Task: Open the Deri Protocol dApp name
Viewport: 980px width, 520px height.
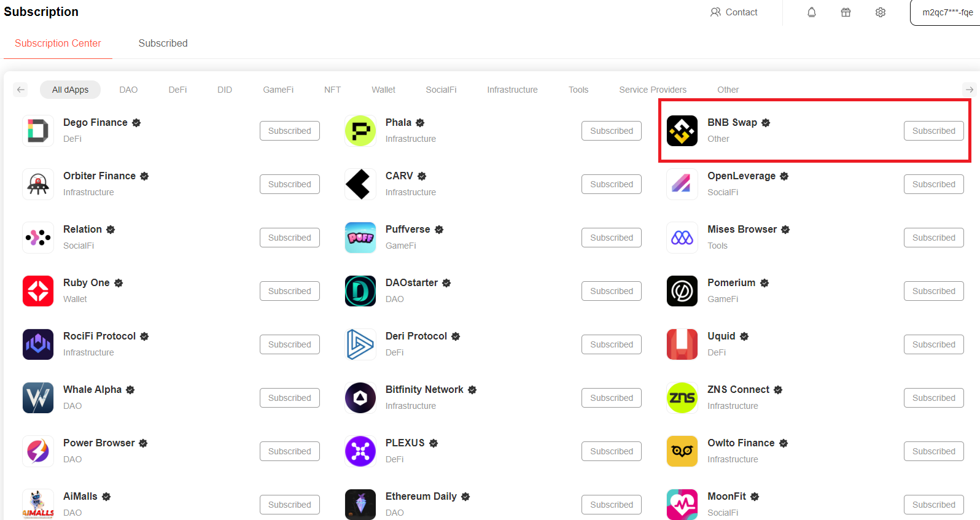Action: pos(416,336)
